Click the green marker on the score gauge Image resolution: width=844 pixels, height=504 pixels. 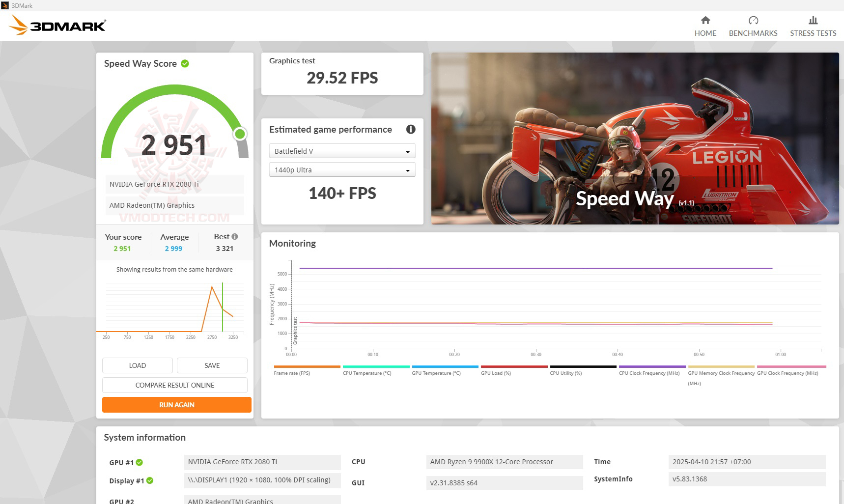[239, 133]
